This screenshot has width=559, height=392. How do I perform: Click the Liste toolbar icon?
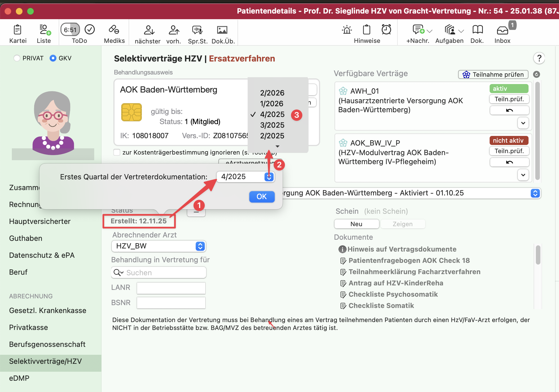[x=44, y=30]
